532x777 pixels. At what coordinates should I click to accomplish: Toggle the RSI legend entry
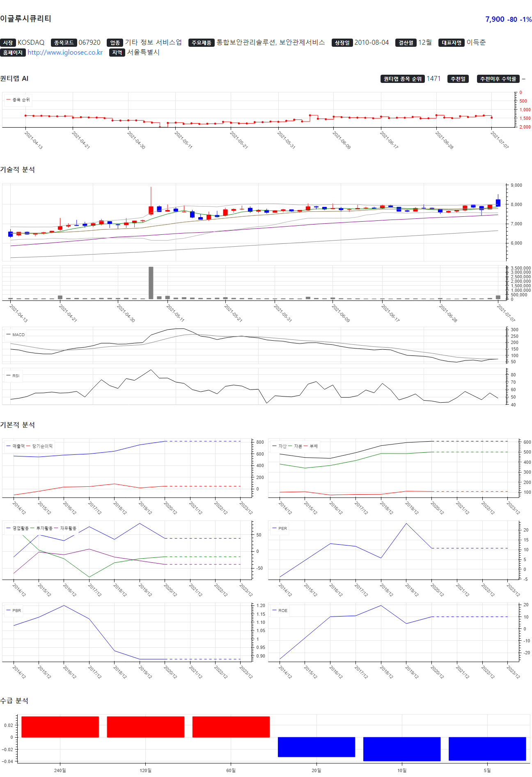point(13,376)
